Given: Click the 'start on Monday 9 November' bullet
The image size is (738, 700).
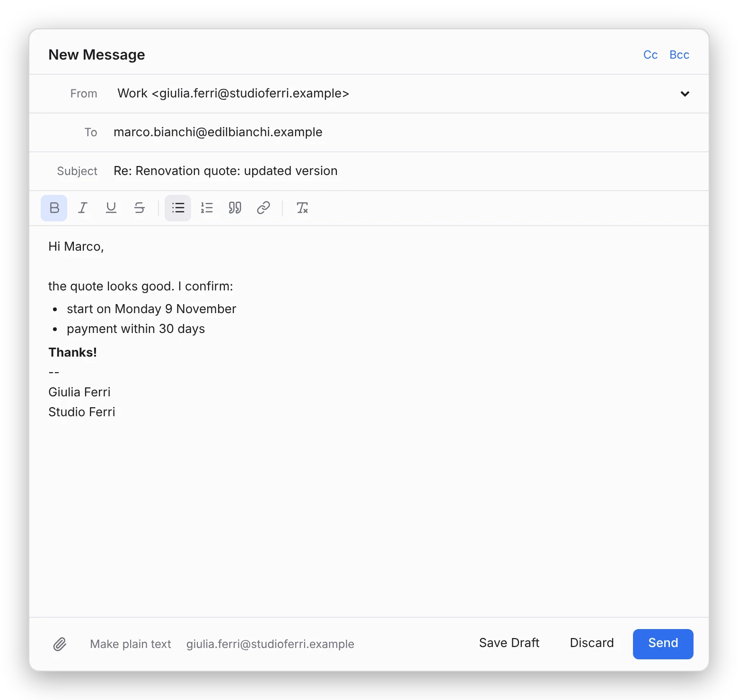Looking at the screenshot, I should pyautogui.click(x=151, y=309).
